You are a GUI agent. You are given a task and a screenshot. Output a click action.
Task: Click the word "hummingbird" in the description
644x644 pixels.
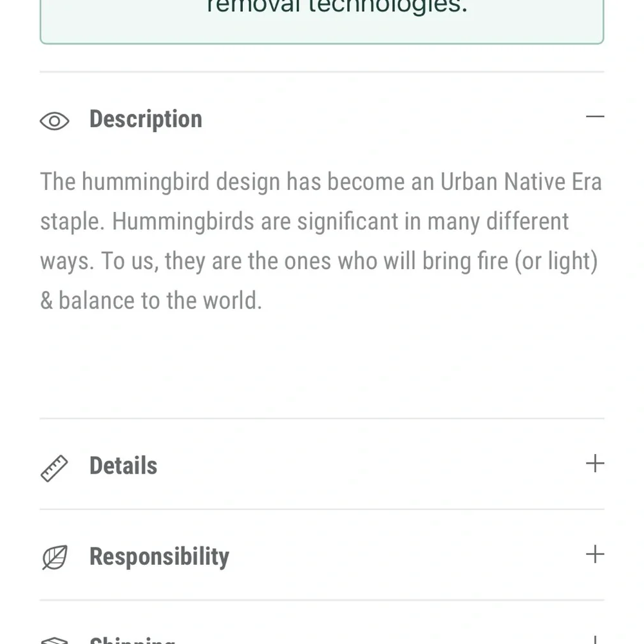(146, 182)
